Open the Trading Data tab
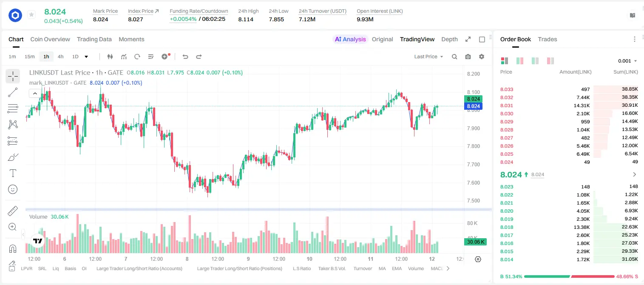The width and height of the screenshot is (644, 285). tap(94, 39)
